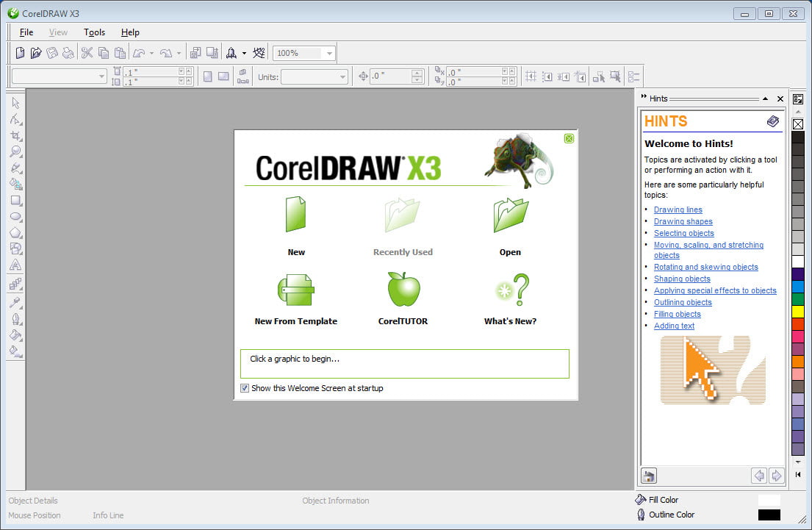Screen dimensions: 812x530
Task: Select the Outline pen tool in the toolbox
Action: click(15, 318)
